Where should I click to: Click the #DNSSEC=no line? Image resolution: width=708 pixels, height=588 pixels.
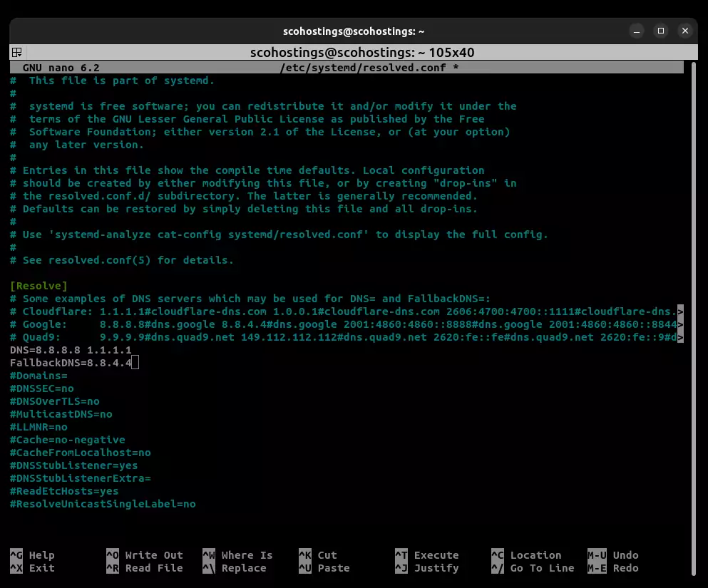click(x=42, y=388)
